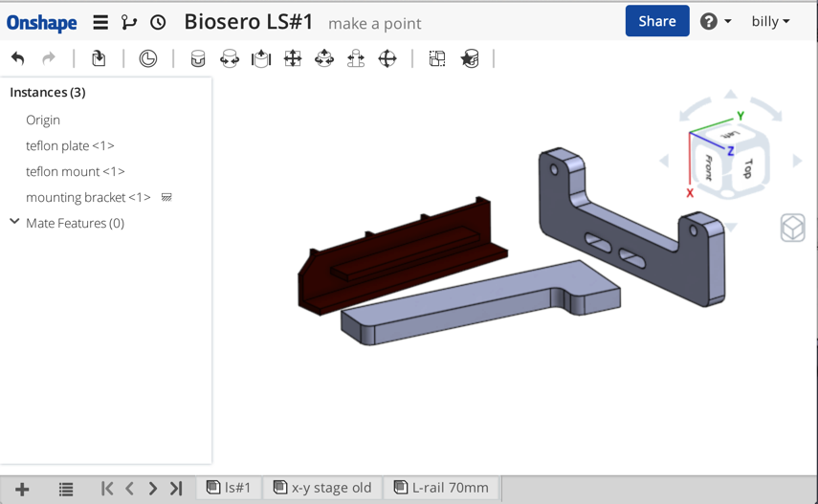818x504 pixels.
Task: Click the Mate Features (0) label
Action: click(76, 223)
